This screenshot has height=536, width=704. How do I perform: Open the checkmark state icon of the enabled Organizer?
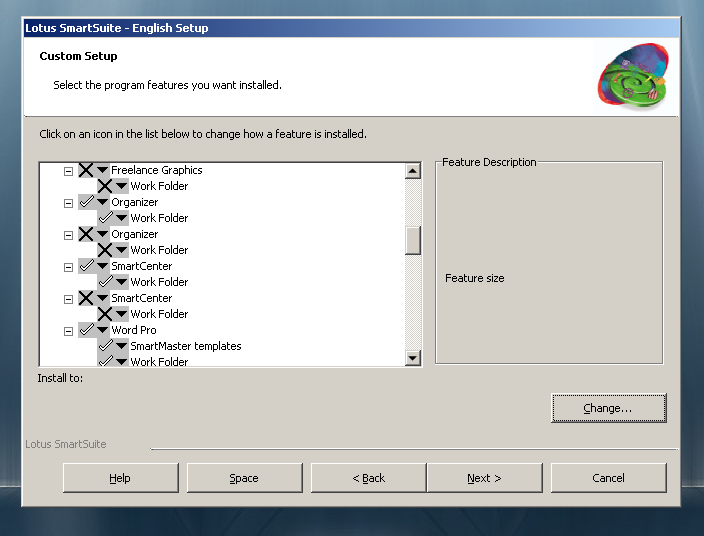coord(93,202)
